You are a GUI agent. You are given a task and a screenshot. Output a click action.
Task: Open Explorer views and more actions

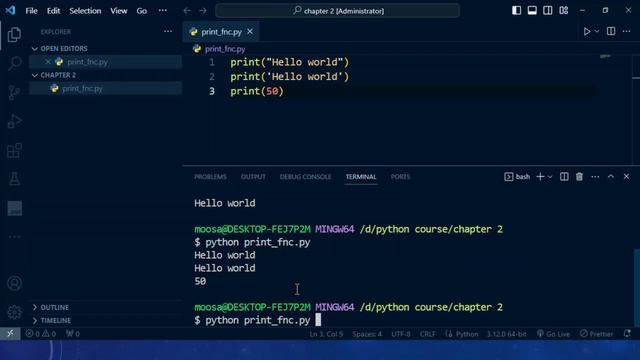click(x=168, y=31)
